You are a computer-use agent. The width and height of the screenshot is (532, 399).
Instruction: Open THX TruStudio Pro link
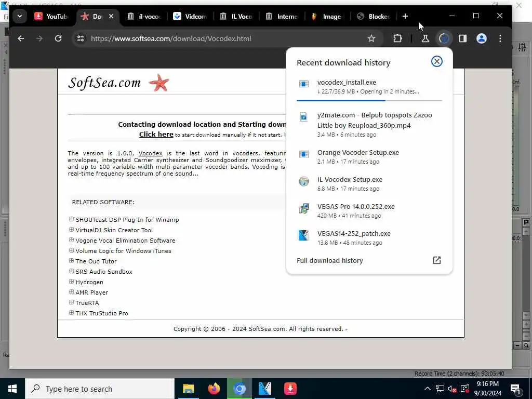click(102, 313)
